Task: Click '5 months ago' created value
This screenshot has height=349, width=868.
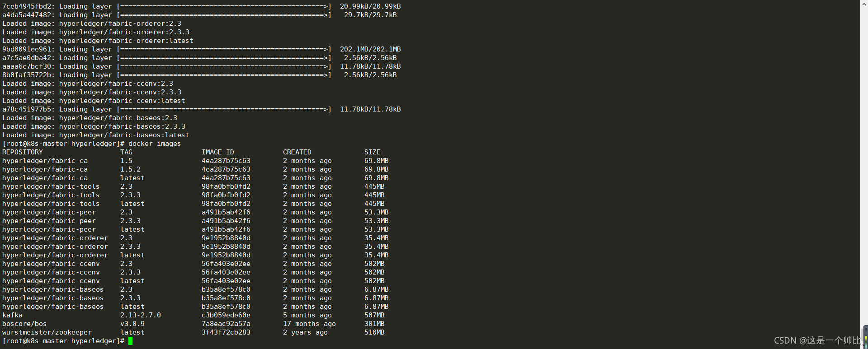Action: point(307,315)
